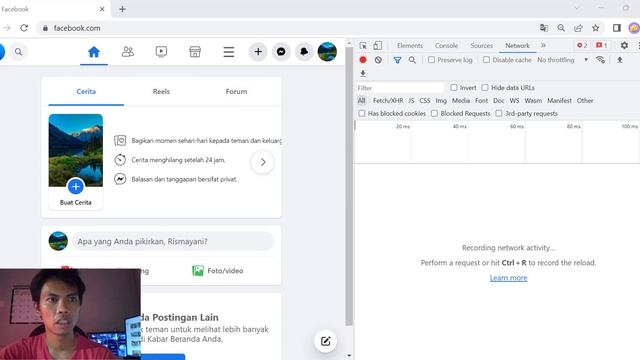The width and height of the screenshot is (640, 360).
Task: Open the Learn more link
Action: point(508,278)
